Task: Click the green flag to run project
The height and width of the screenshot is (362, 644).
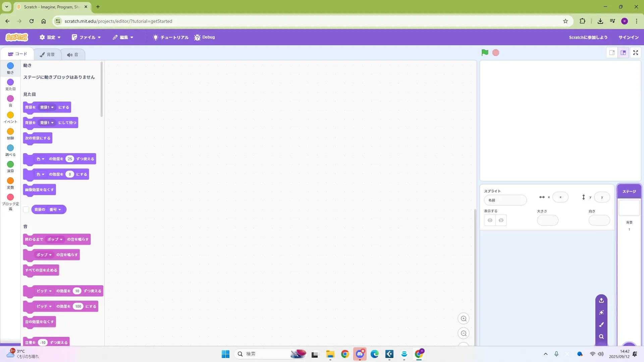Action: pos(485,53)
